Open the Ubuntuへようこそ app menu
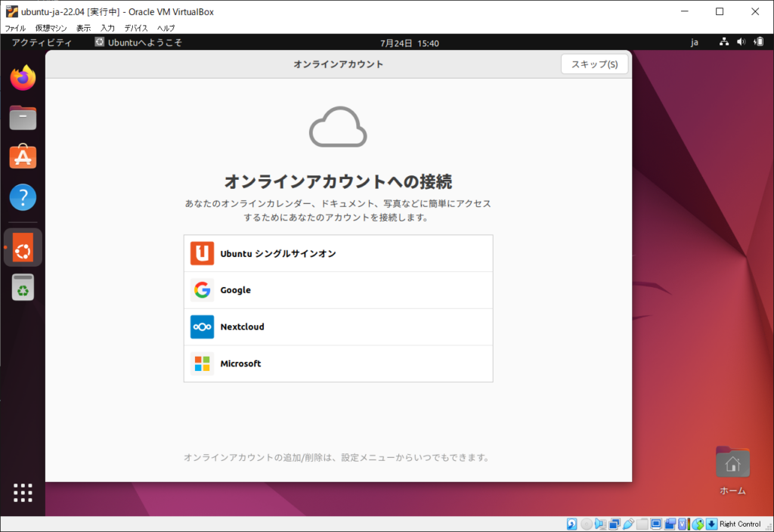774x532 pixels. click(x=139, y=42)
